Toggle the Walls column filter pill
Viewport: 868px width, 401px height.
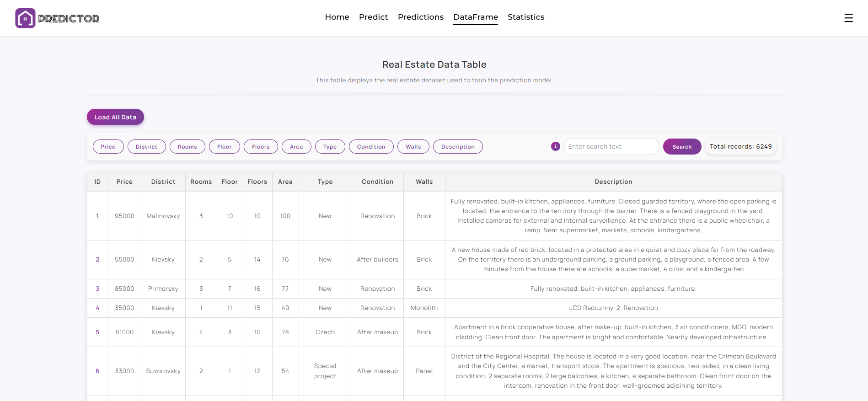click(x=413, y=147)
